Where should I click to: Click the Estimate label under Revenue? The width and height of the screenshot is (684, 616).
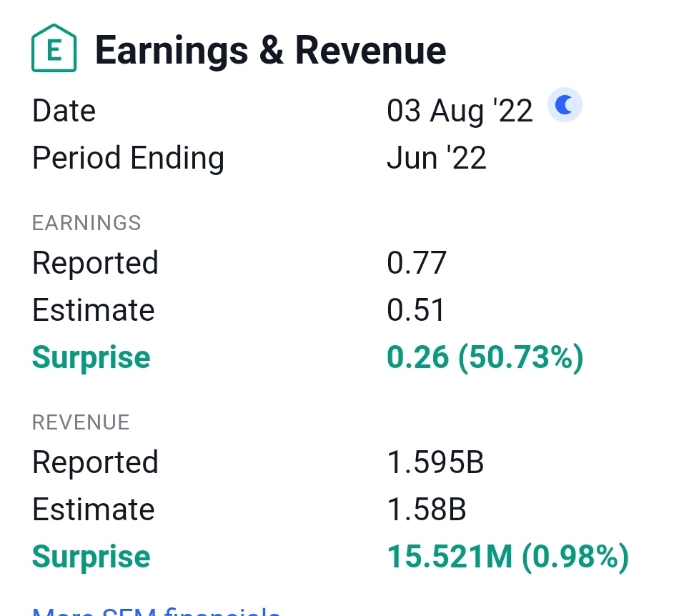pos(93,510)
